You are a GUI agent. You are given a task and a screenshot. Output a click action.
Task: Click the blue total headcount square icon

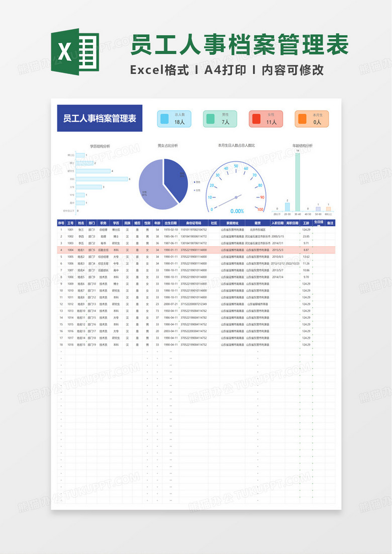coord(164,119)
